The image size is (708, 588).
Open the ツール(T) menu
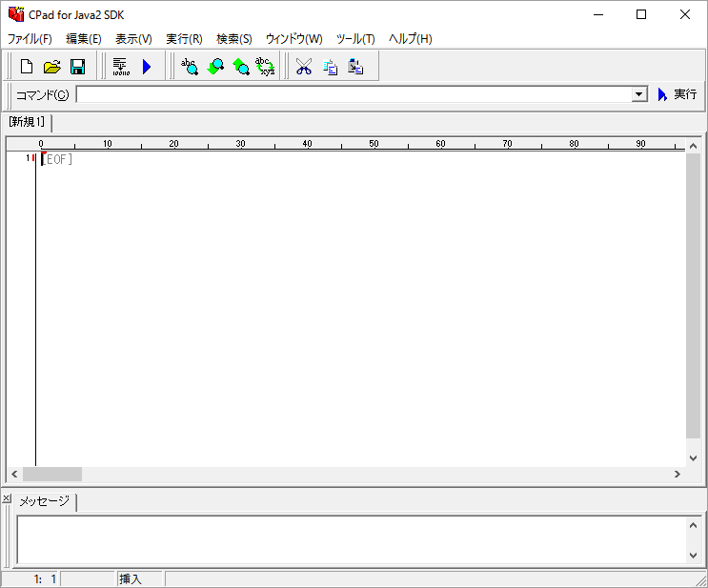pyautogui.click(x=355, y=39)
